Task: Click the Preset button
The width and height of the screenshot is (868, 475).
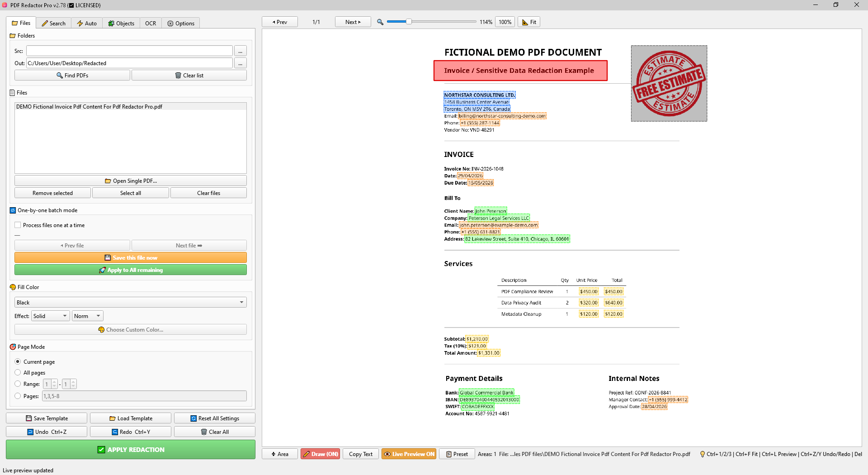Action: [457, 454]
